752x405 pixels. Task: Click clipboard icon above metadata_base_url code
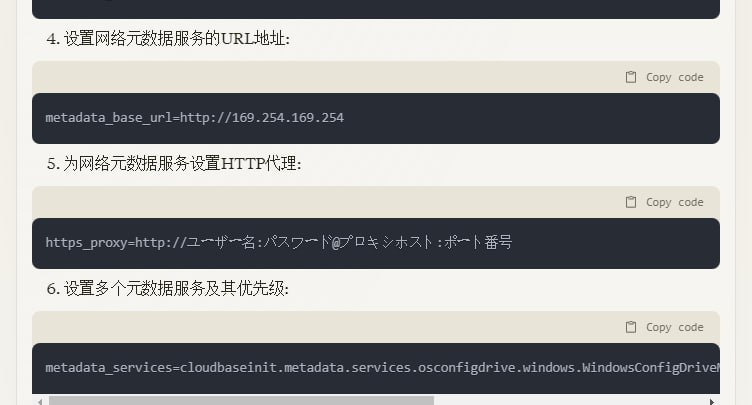631,77
